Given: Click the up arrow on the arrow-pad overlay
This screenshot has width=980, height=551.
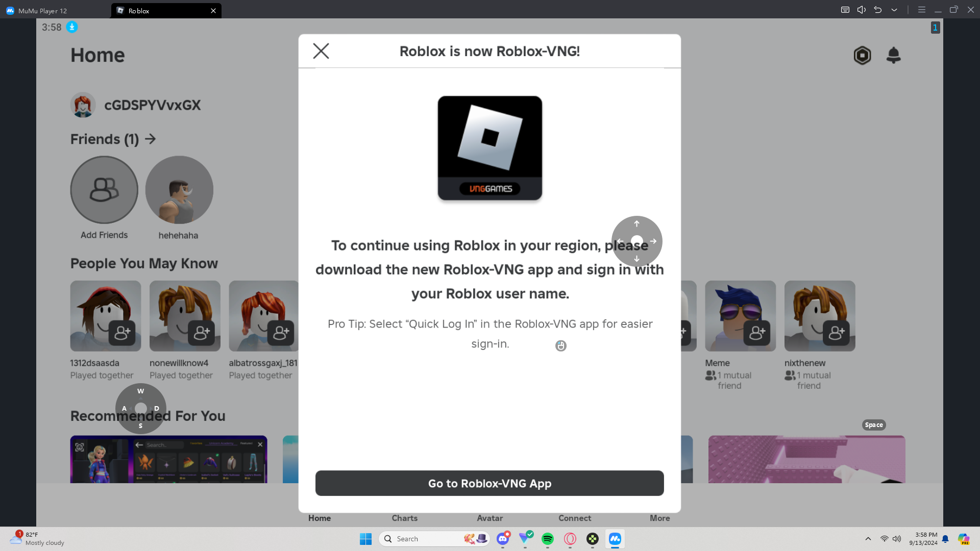Looking at the screenshot, I should pyautogui.click(x=636, y=224).
